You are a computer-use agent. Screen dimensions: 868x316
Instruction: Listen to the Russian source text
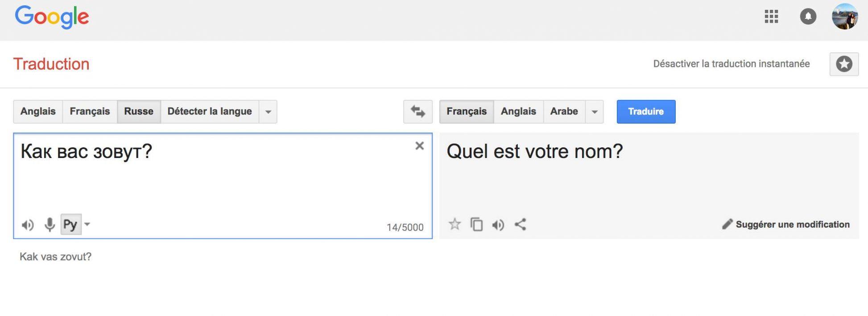click(x=27, y=225)
